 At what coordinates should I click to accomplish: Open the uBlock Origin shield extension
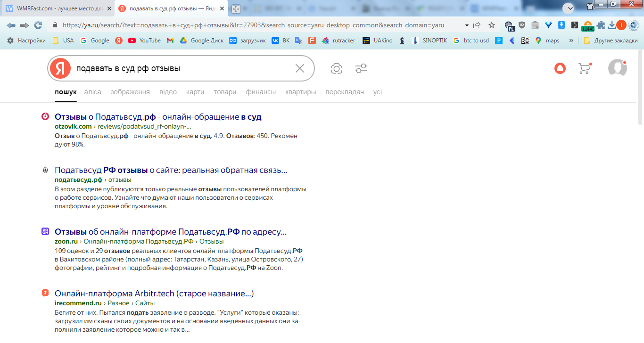pos(522,25)
